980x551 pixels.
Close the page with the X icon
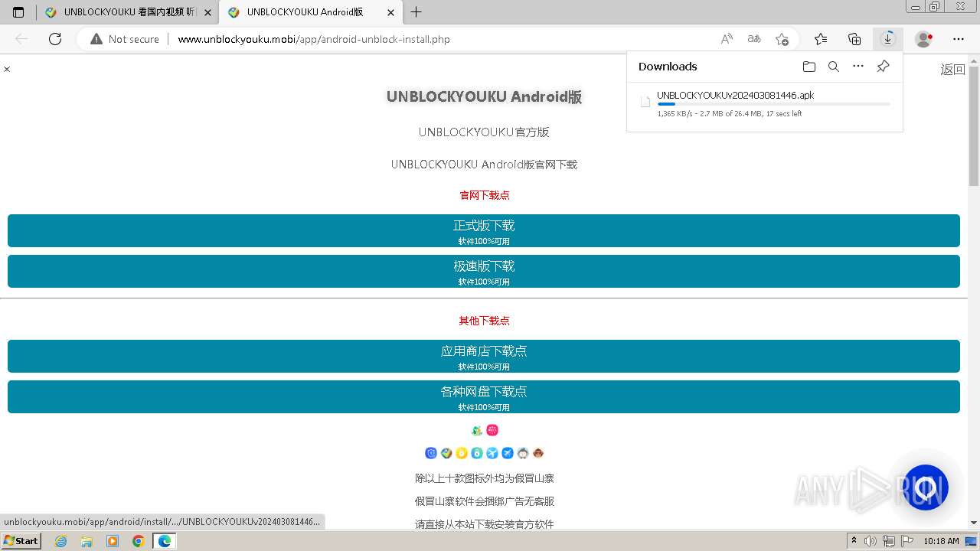pos(7,70)
